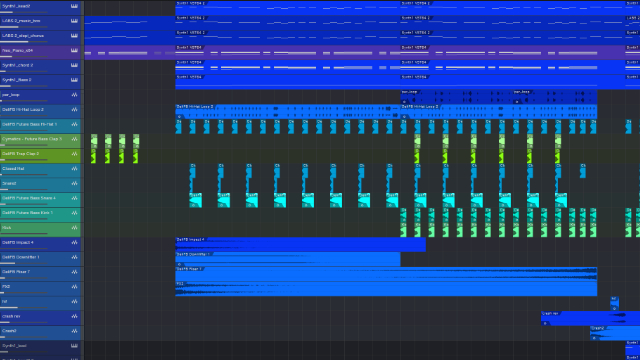This screenshot has height=360, width=640.
Task: Click the keyboard icon on Synth1_Bass 2 track
Action: click(x=74, y=80)
